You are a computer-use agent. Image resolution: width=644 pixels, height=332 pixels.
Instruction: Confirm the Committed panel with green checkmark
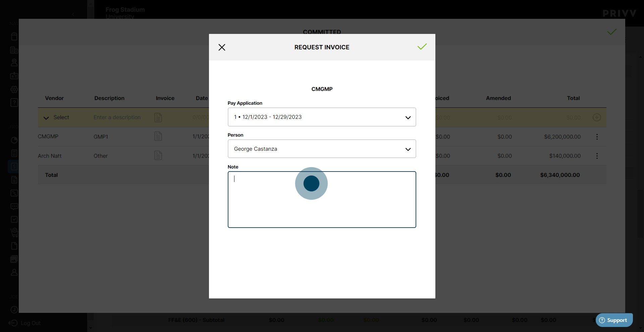click(x=612, y=32)
